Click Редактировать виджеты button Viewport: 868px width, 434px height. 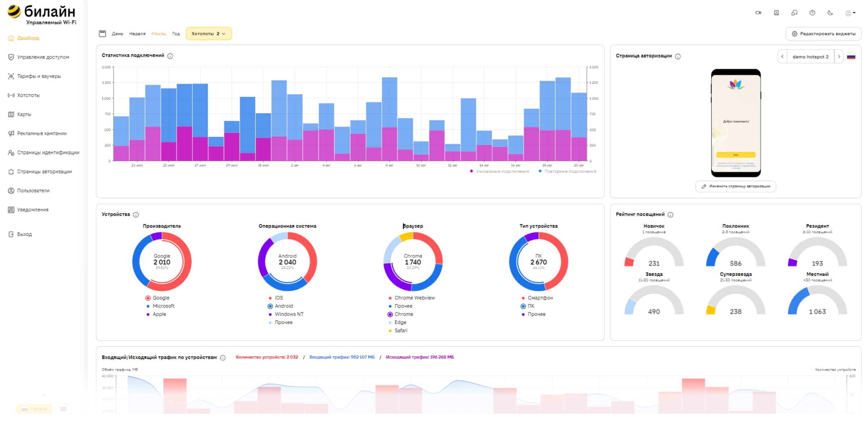824,34
